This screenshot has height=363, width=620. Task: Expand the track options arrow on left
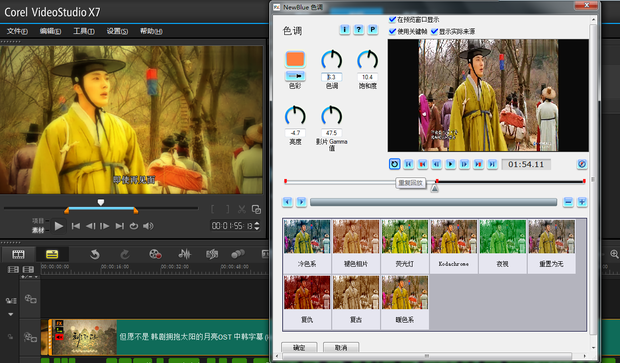click(x=11, y=314)
